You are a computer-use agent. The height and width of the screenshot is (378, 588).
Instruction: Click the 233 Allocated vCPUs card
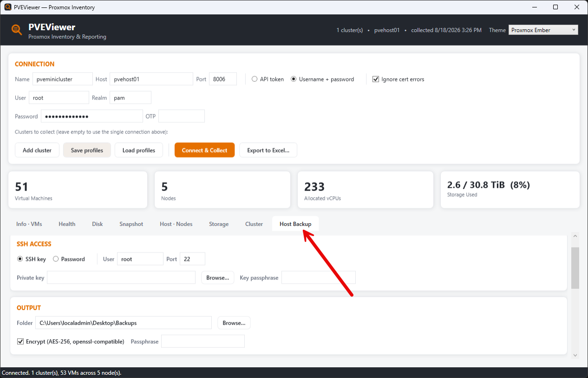366,190
